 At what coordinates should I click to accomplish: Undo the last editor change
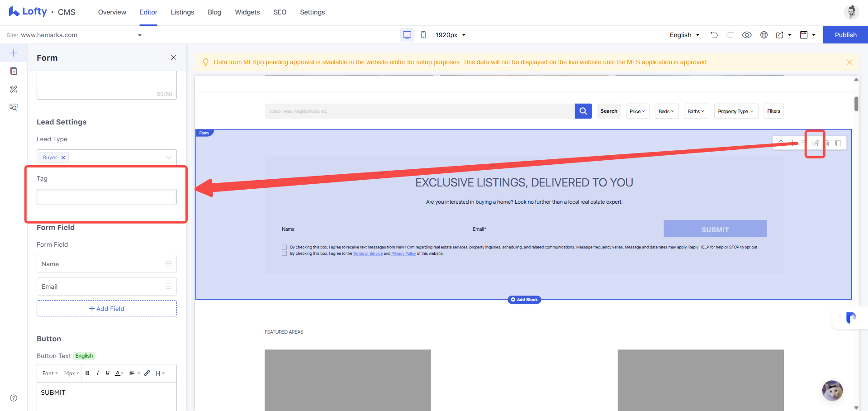click(x=714, y=35)
